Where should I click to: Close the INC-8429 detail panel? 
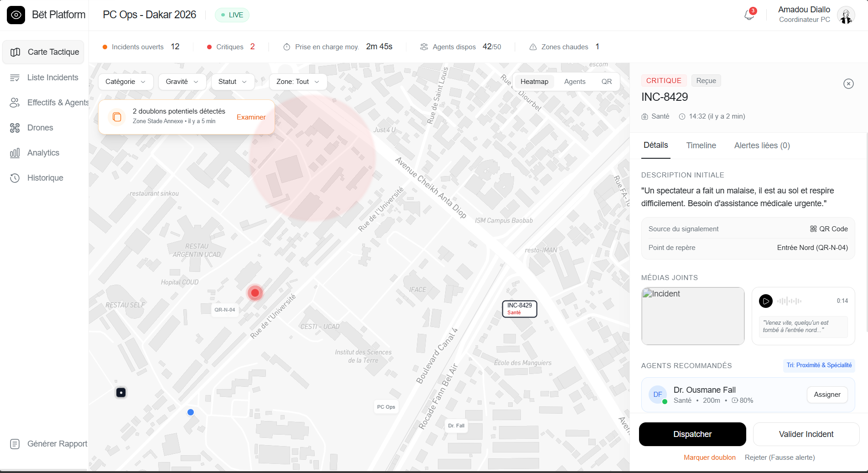click(x=848, y=83)
